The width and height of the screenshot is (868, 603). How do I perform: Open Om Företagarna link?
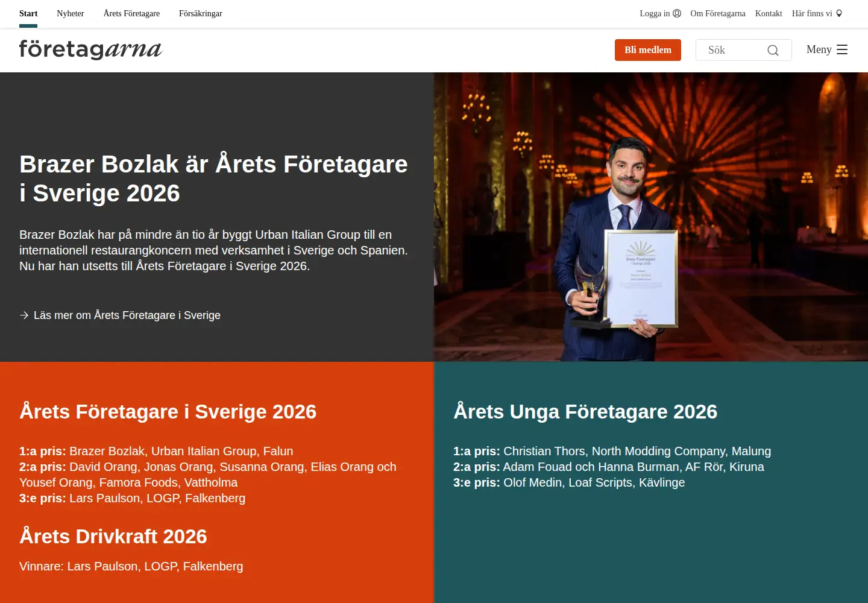point(718,13)
